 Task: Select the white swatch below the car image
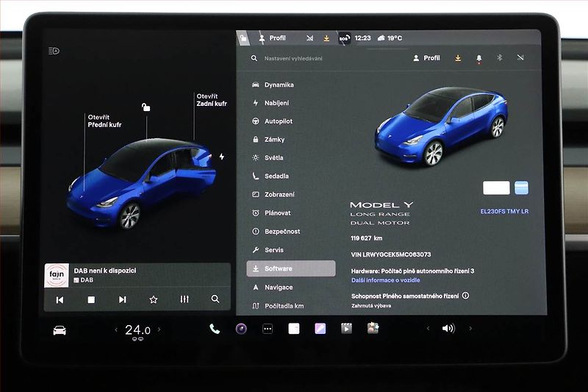click(x=496, y=188)
